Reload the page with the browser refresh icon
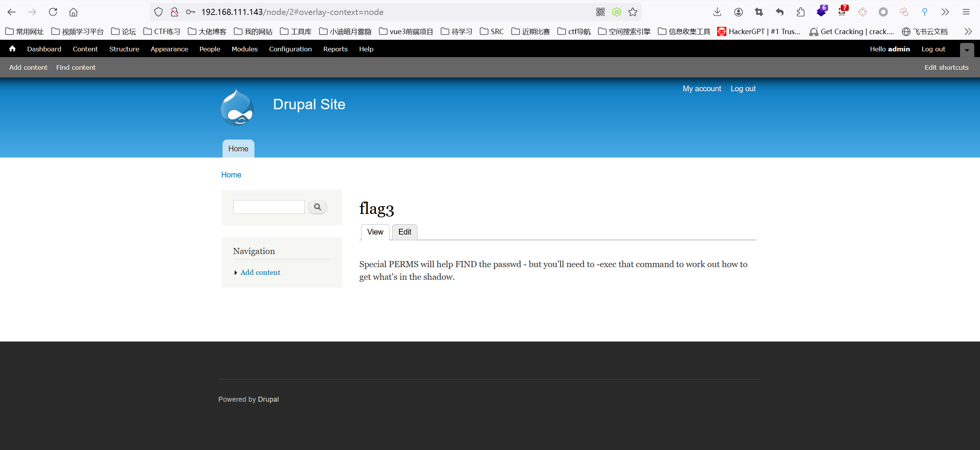The image size is (980, 450). point(53,12)
